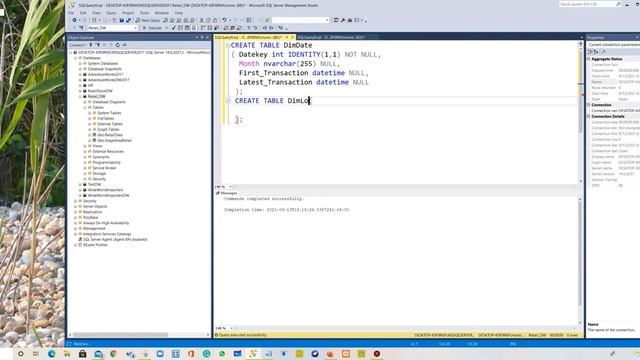
Task: Select the Programmability folder
Action: click(107, 162)
